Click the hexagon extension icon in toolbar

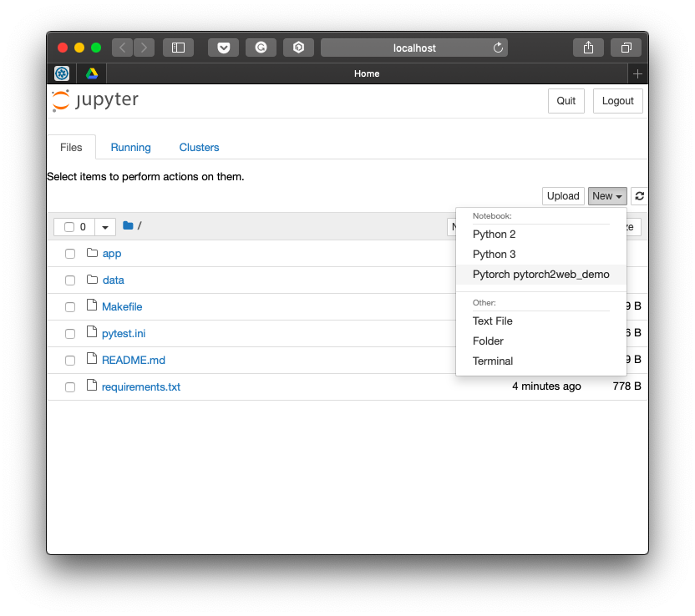[299, 48]
